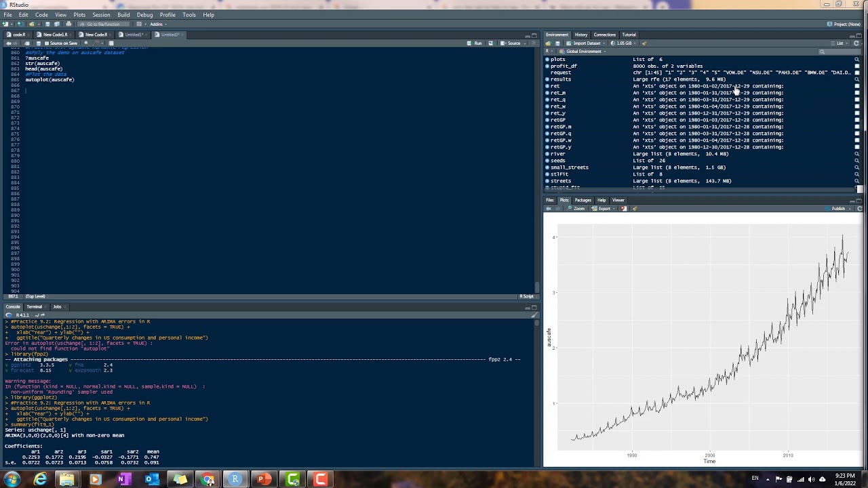Image resolution: width=868 pixels, height=488 pixels.
Task: Click the save workspace icon in Environment
Action: (557, 43)
